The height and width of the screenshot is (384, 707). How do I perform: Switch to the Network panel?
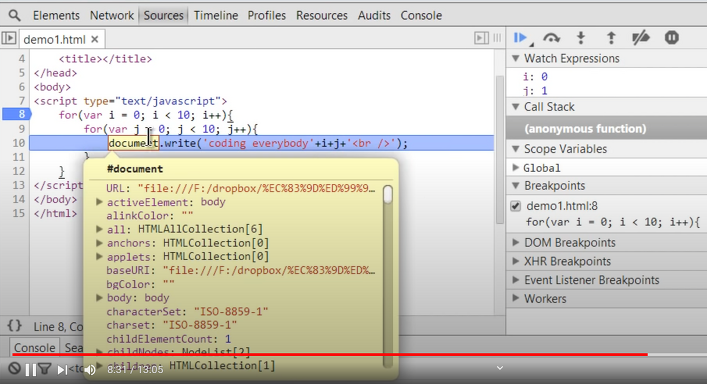click(112, 15)
